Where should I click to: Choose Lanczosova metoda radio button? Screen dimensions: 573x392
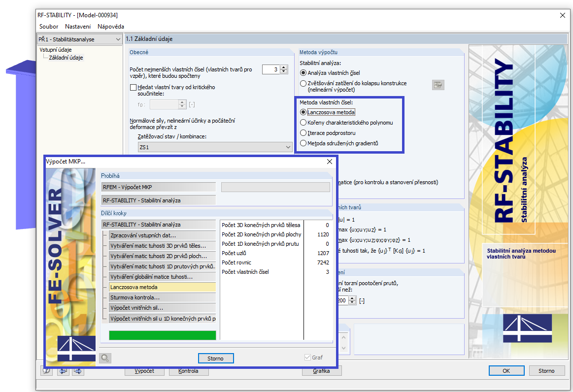(303, 112)
